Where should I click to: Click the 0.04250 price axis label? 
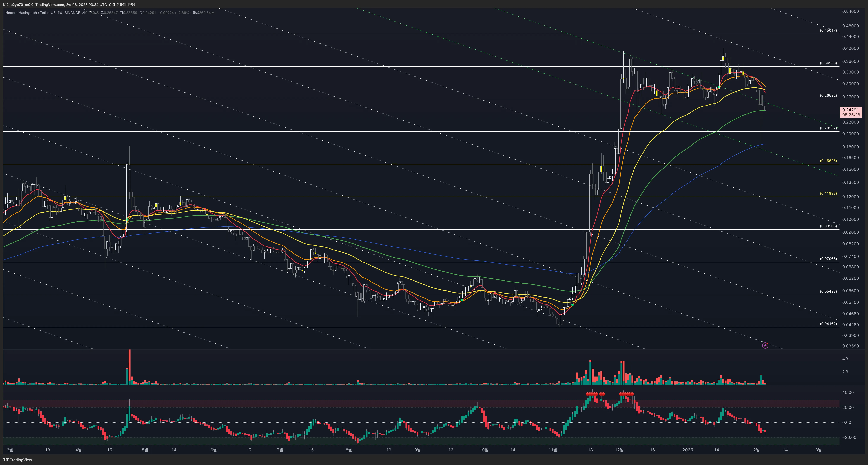[x=850, y=325]
